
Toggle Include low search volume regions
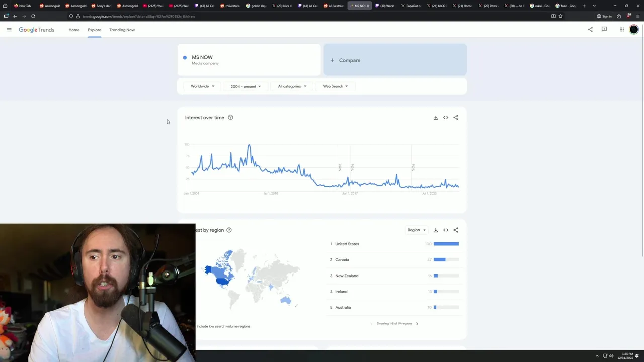223,326
